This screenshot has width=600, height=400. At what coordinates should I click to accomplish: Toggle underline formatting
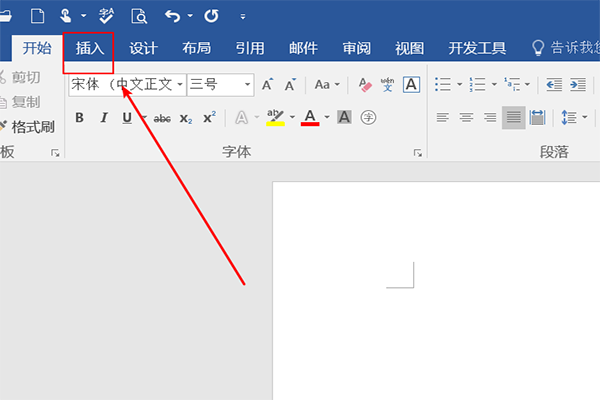[127, 118]
